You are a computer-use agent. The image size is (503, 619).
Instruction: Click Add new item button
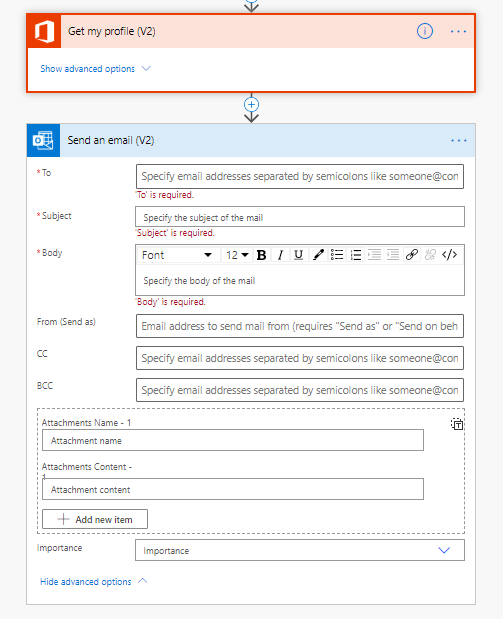[95, 519]
